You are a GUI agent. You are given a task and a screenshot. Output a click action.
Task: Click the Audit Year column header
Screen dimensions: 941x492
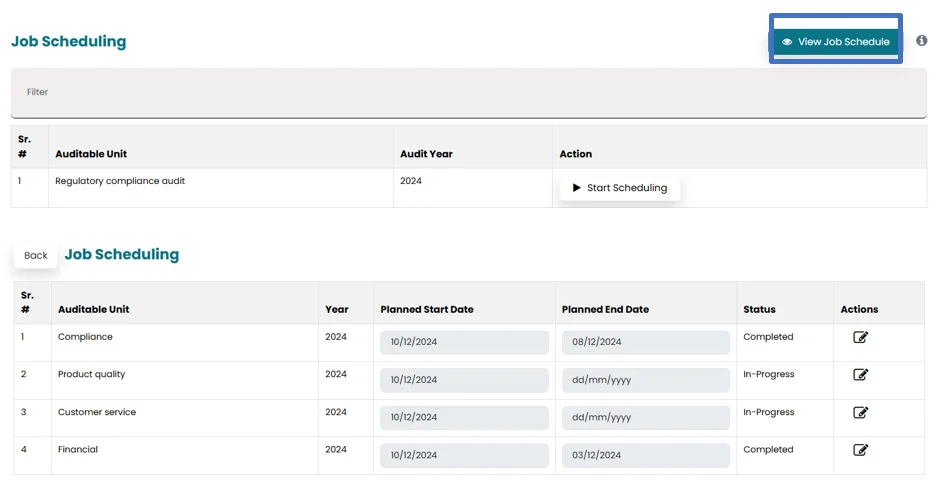click(426, 154)
